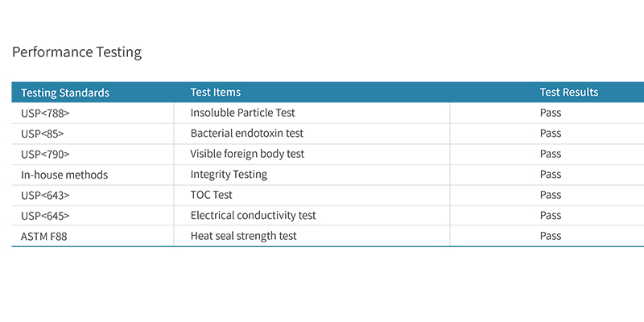644x322 pixels.
Task: Select the In-house methods cell
Action: click(x=64, y=175)
